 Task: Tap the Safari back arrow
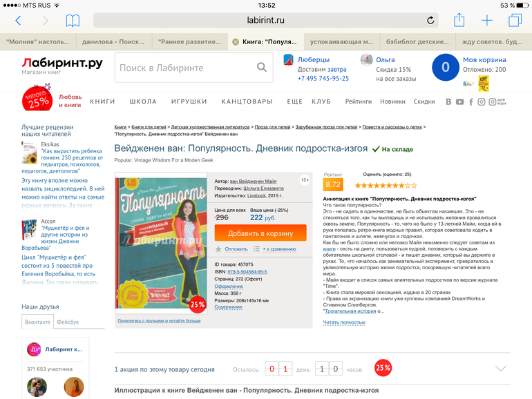click(19, 21)
